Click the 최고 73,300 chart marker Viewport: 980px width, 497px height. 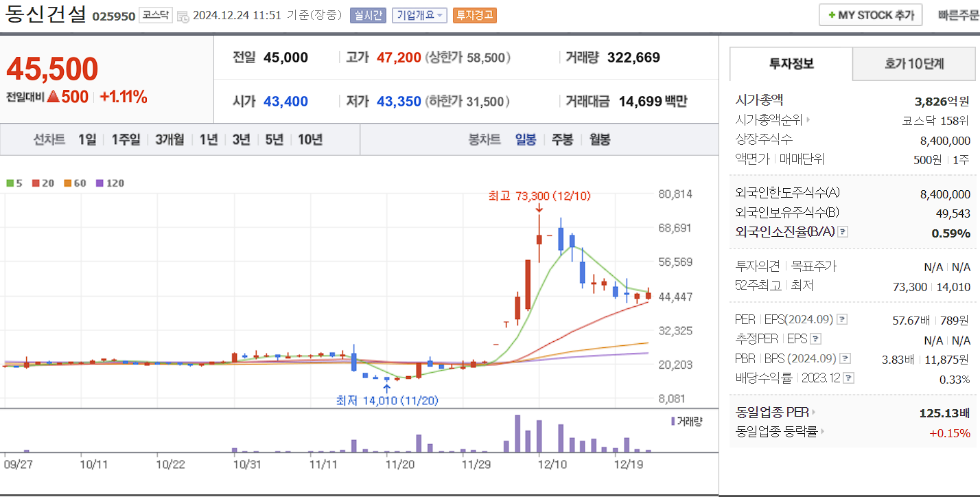(x=539, y=196)
